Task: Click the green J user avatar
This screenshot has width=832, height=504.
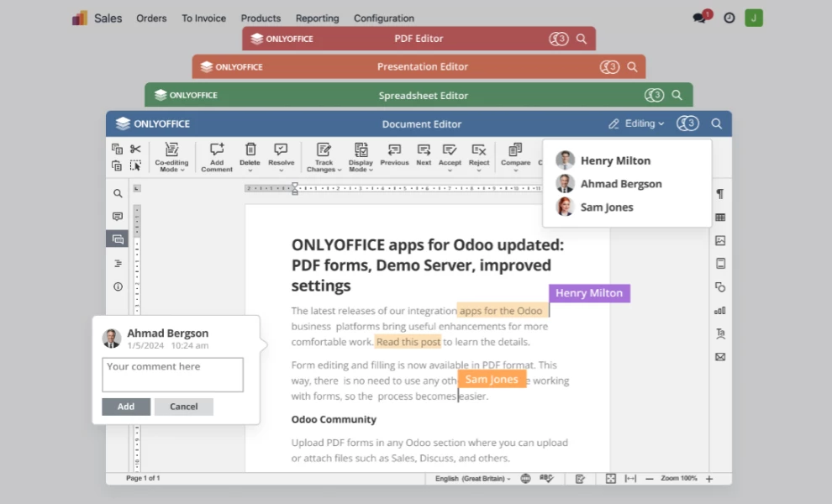Action: coord(754,18)
